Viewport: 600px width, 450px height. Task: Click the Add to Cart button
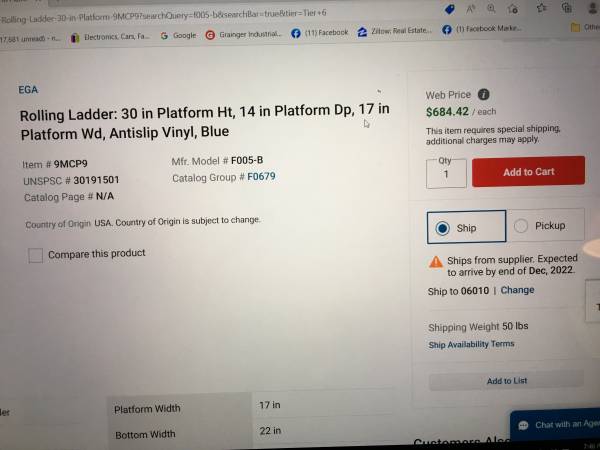click(528, 171)
